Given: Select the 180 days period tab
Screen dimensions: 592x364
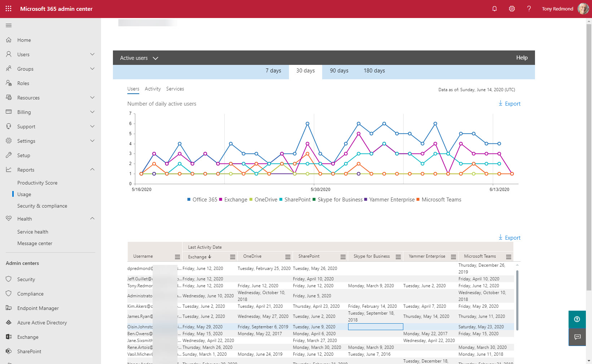Looking at the screenshot, I should pyautogui.click(x=374, y=71).
